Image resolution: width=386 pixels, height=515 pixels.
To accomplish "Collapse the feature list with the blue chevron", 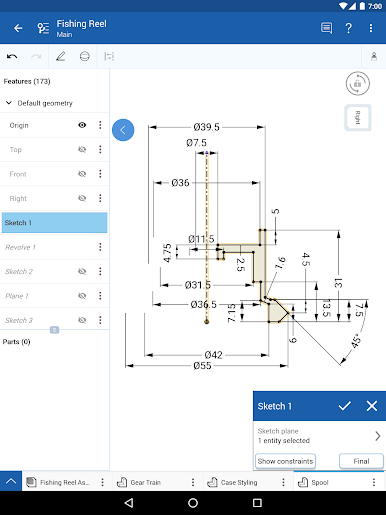I will point(123,130).
